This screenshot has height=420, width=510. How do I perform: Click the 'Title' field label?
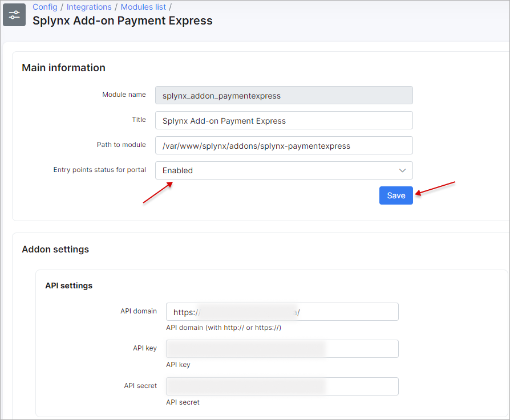(139, 120)
